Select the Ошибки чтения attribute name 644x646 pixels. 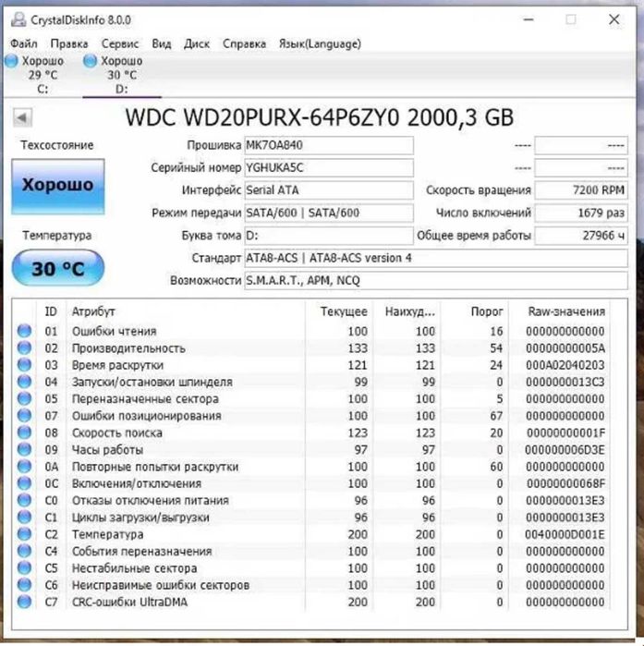click(114, 331)
